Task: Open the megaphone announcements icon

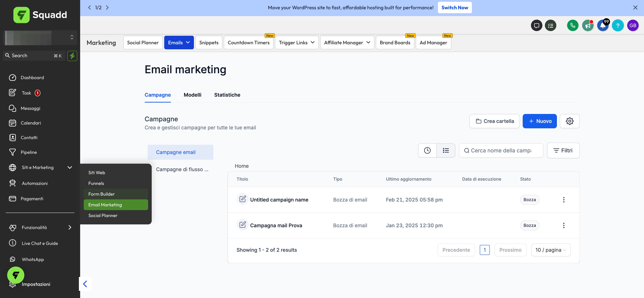Action: [587, 25]
